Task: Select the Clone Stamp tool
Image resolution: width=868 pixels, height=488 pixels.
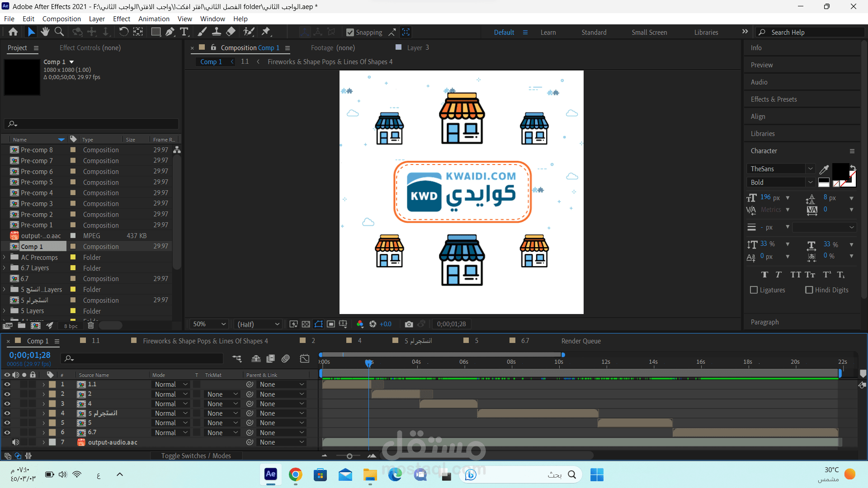Action: (217, 32)
